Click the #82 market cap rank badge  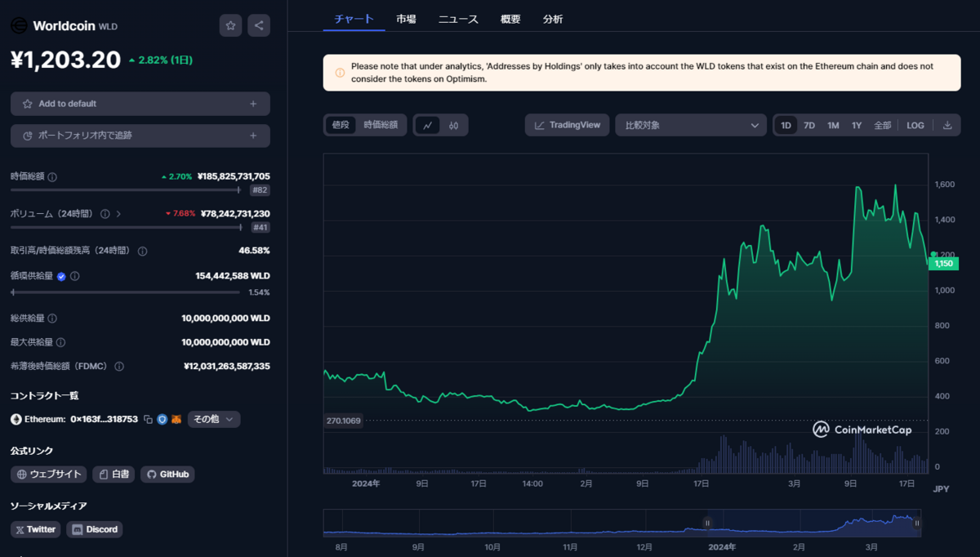pyautogui.click(x=261, y=190)
